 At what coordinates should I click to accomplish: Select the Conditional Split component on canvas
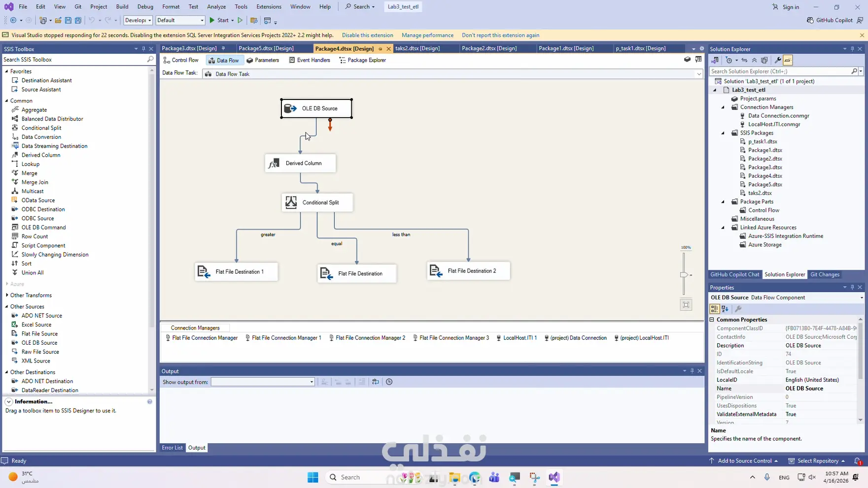(x=317, y=202)
